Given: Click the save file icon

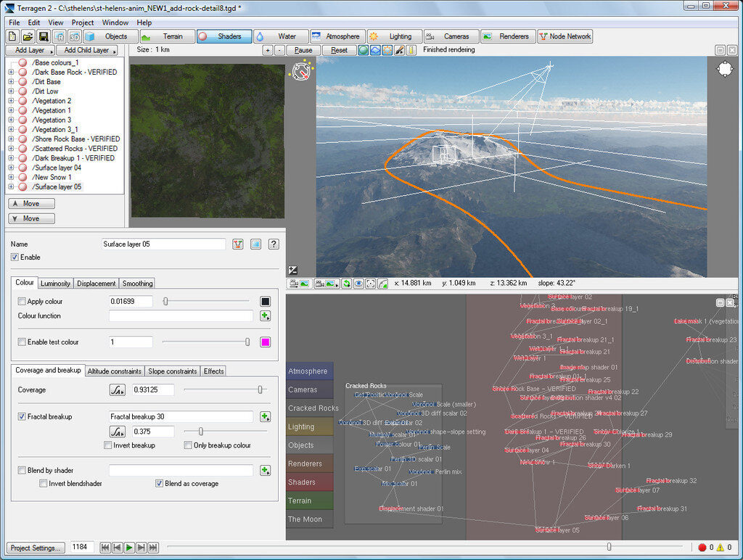Looking at the screenshot, I should [44, 36].
